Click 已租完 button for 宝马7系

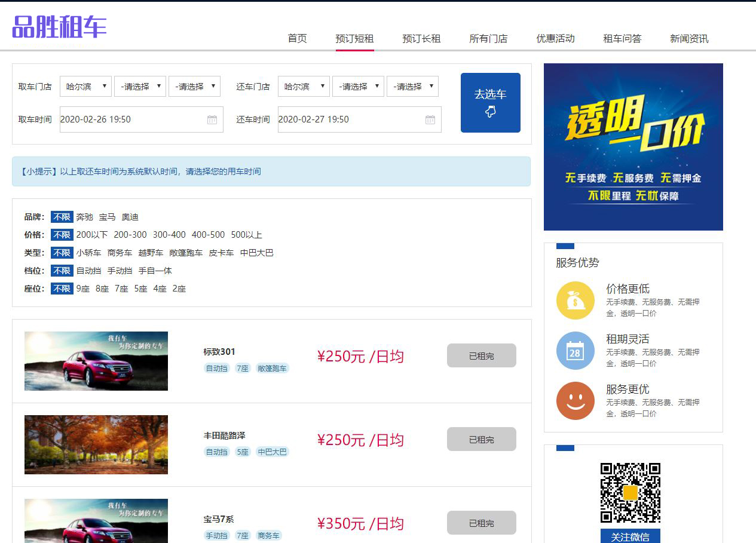[482, 523]
